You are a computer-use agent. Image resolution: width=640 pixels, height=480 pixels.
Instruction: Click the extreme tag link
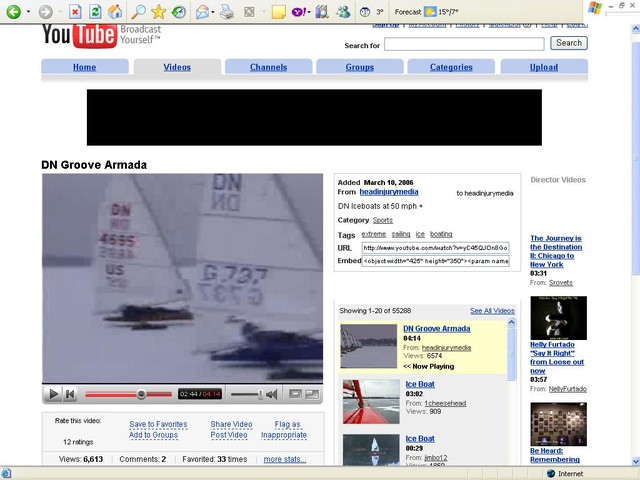[373, 234]
